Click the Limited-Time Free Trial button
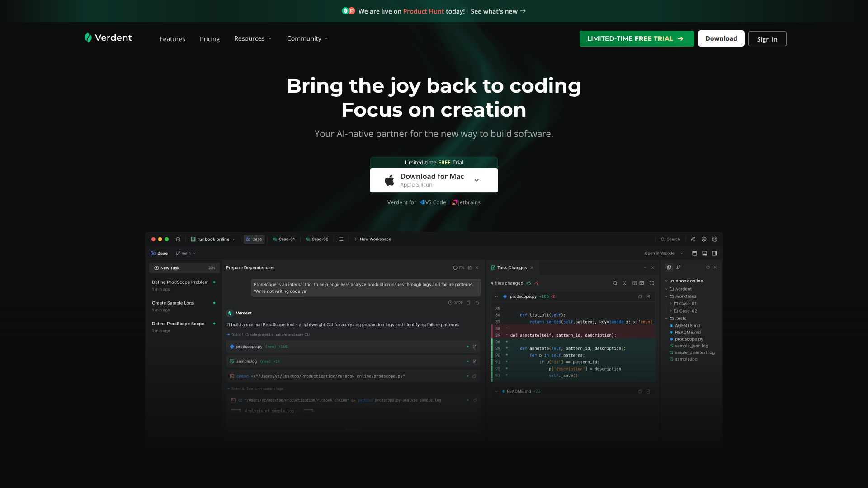 pos(637,38)
